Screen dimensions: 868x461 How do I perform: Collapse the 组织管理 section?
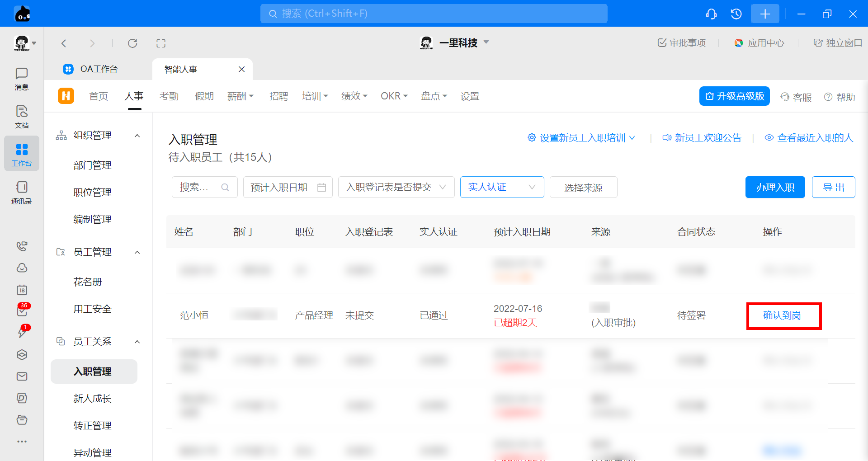(x=137, y=136)
